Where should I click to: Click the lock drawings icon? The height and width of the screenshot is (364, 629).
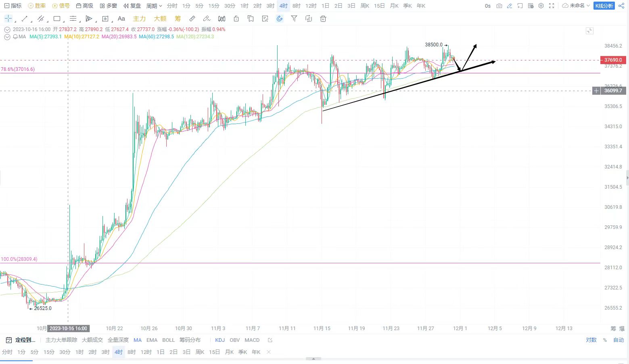(x=236, y=19)
